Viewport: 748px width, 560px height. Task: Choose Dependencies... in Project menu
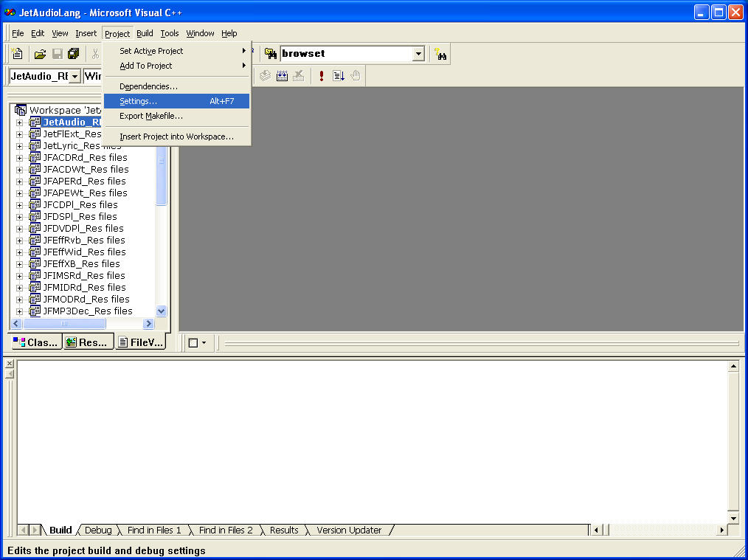click(x=176, y=86)
